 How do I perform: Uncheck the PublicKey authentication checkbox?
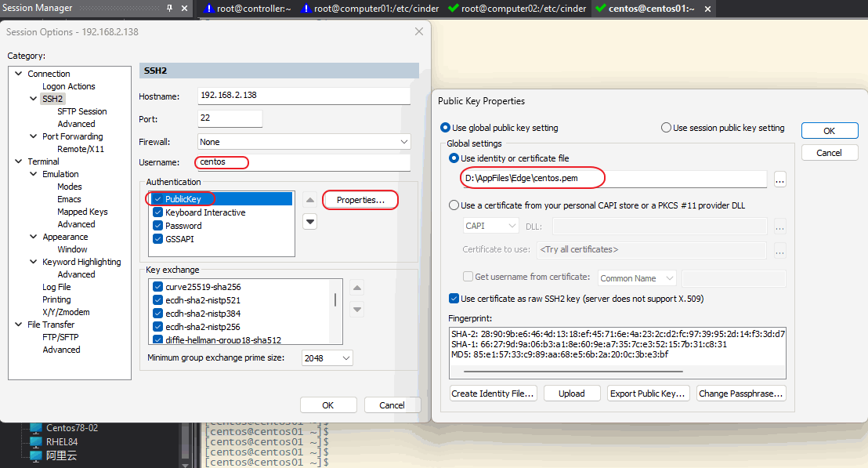click(x=158, y=200)
